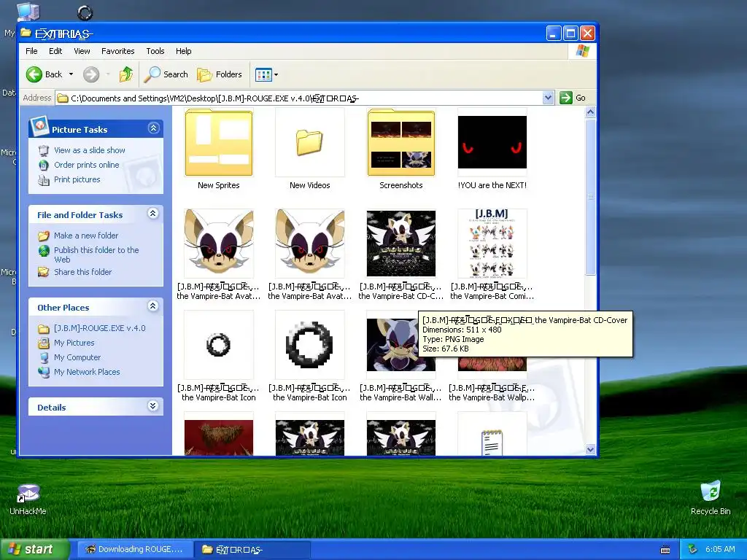This screenshot has height=560, width=747.
Task: Click Make a new folder
Action: coord(86,236)
